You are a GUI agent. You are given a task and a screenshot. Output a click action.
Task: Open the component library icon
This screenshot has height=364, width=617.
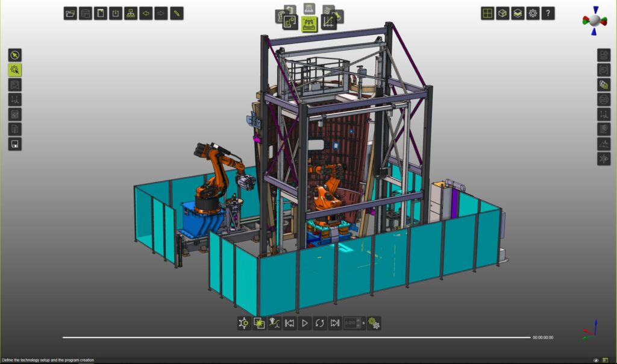[85, 13]
